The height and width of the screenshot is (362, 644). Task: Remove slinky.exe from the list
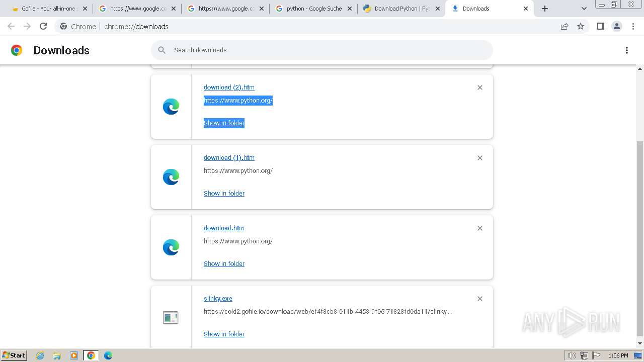(480, 299)
